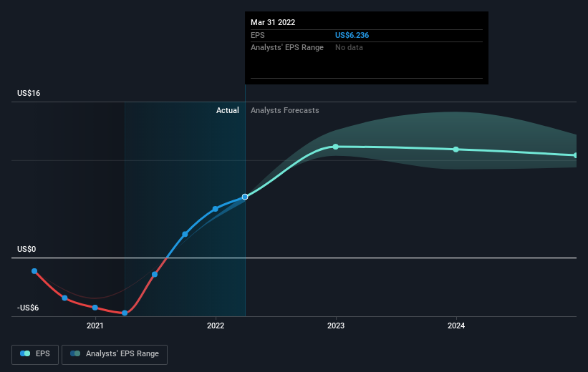This screenshot has height=372, width=588.
Task: Click the EPS point at start of 2021
Action: [95, 308]
